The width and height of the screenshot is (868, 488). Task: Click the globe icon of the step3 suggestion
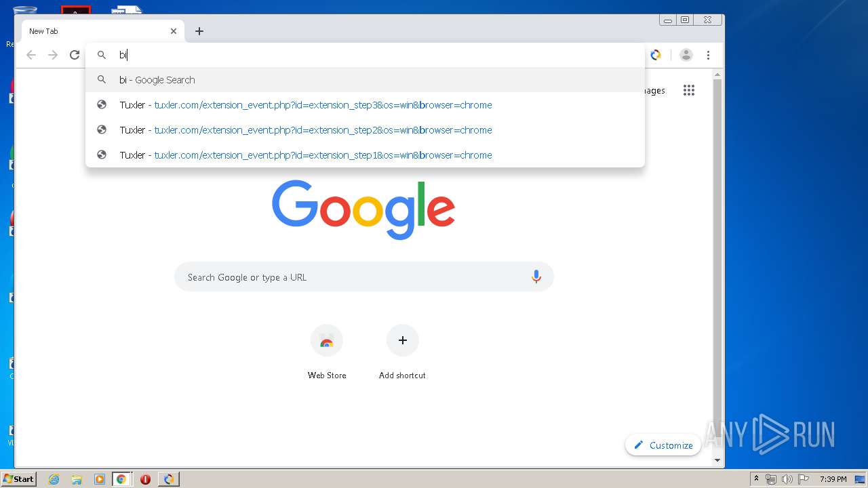click(x=102, y=104)
